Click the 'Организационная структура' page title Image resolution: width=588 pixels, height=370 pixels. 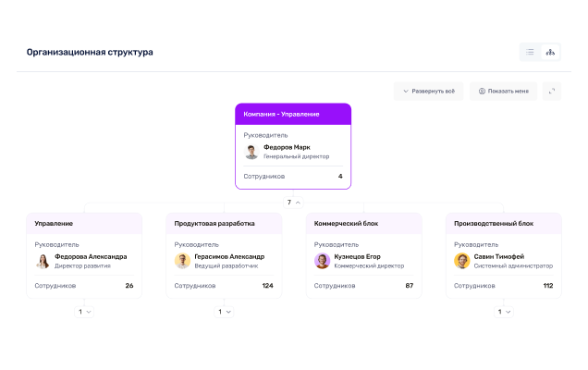pos(91,53)
